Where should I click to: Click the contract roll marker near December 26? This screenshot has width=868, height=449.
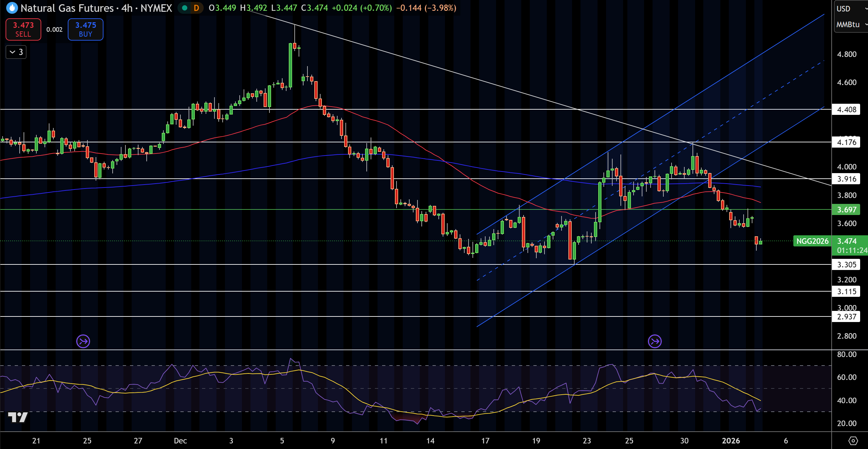655,341
